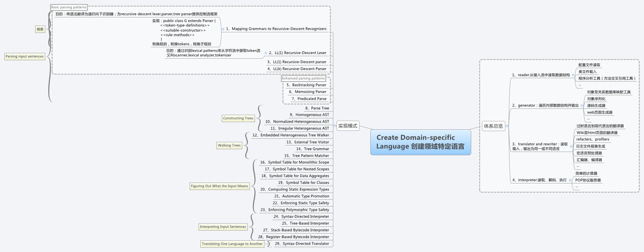Select the Walking Trees label node
644x252 pixels.
[229, 145]
